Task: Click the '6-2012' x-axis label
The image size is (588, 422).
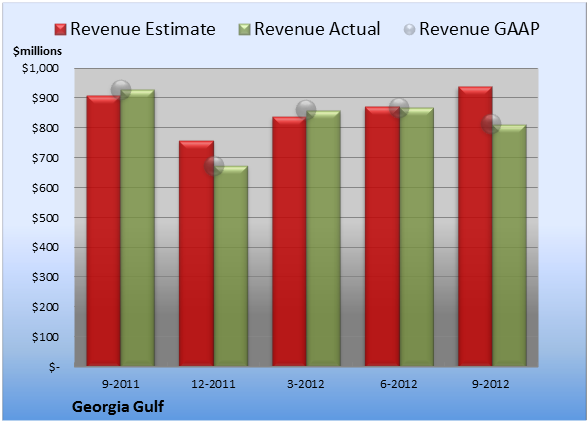Action: point(399,384)
